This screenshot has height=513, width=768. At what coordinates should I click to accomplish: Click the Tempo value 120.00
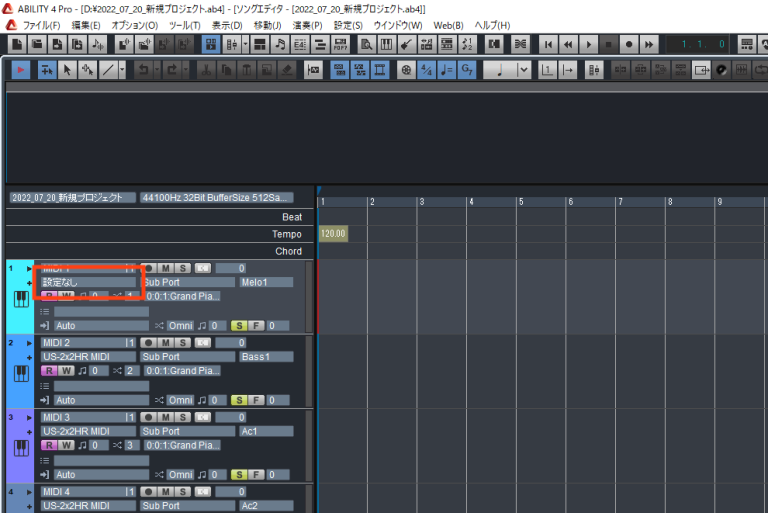(x=332, y=234)
